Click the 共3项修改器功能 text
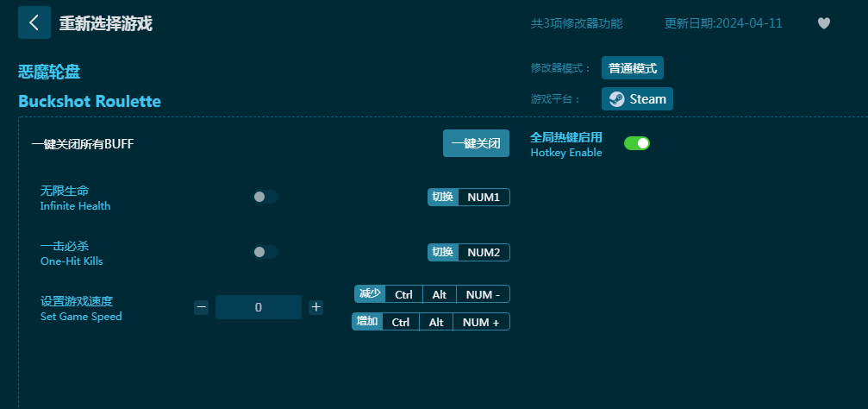 577,23
